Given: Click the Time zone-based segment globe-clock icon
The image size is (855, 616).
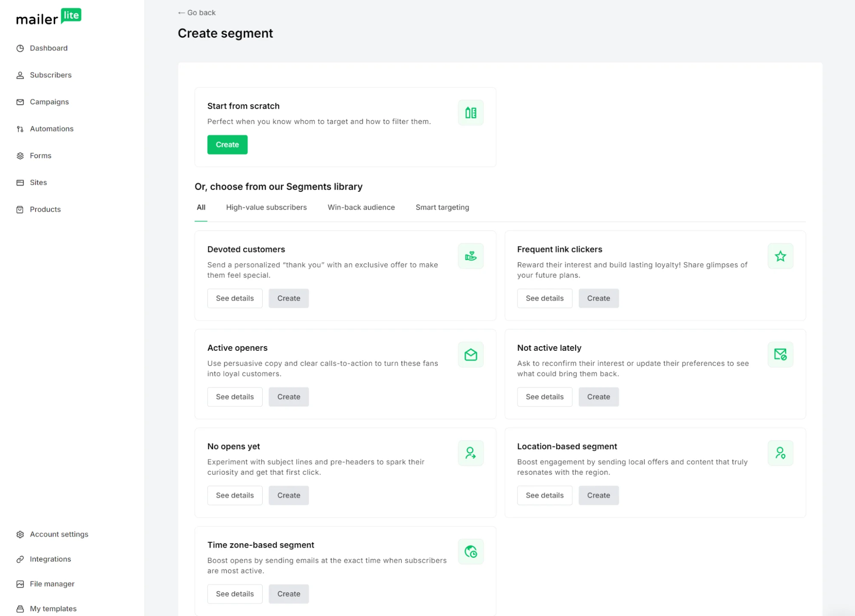Looking at the screenshot, I should click(x=470, y=552).
